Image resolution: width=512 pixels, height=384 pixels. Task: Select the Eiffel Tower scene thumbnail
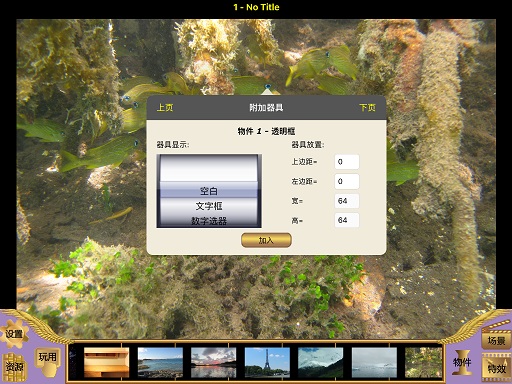click(x=267, y=362)
